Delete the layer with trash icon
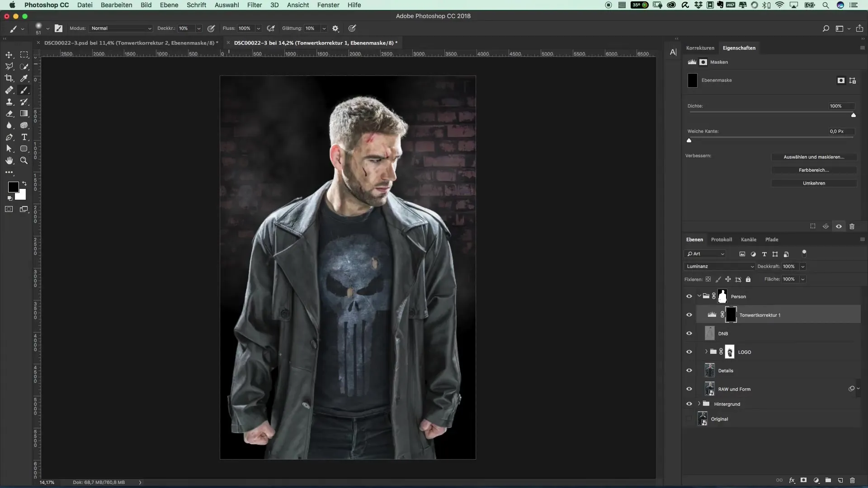This screenshot has height=488, width=868. coord(852,480)
